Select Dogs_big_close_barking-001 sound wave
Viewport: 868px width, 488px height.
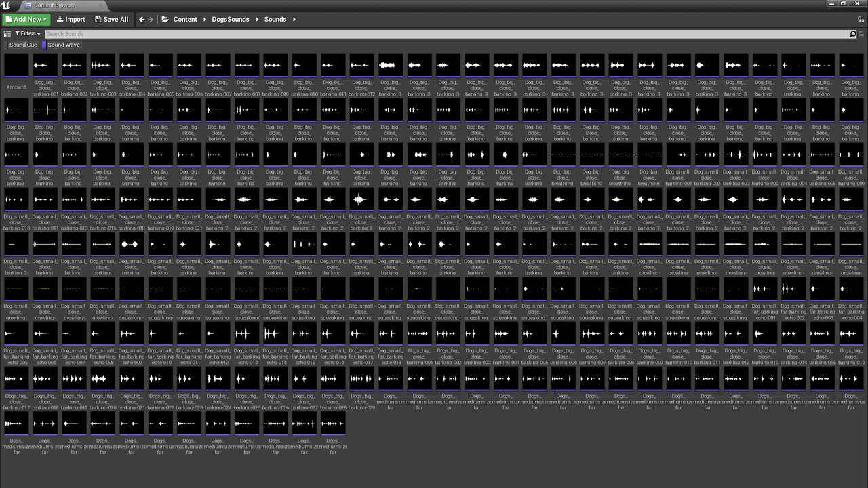[419, 342]
